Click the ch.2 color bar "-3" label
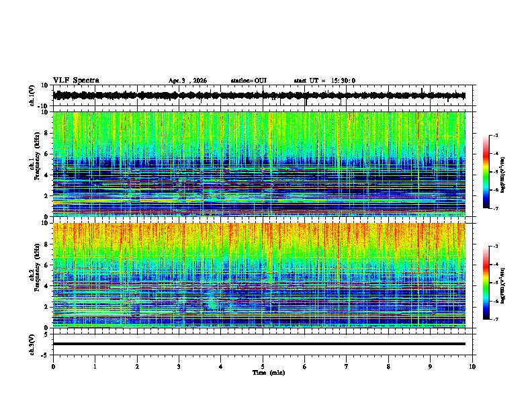 (496, 246)
